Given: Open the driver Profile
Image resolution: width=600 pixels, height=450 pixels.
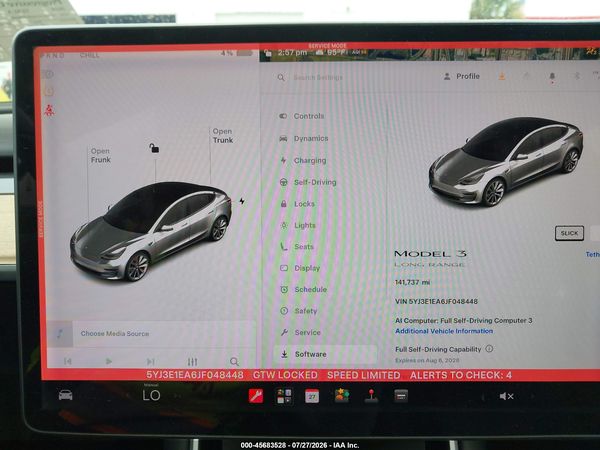Looking at the screenshot, I should pyautogui.click(x=461, y=77).
